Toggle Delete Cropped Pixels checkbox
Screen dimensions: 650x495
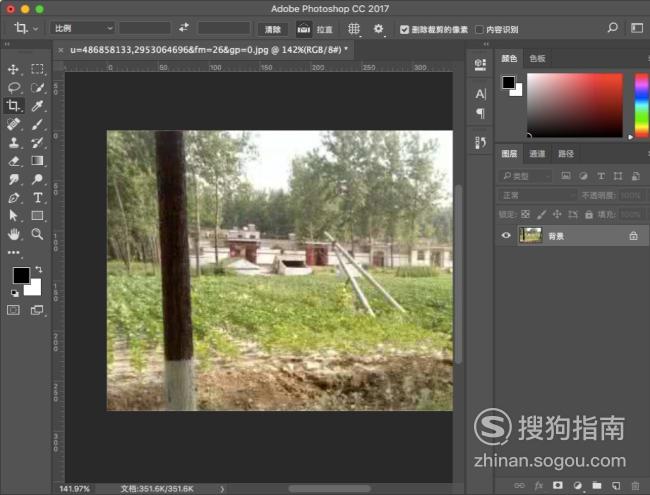pyautogui.click(x=405, y=29)
